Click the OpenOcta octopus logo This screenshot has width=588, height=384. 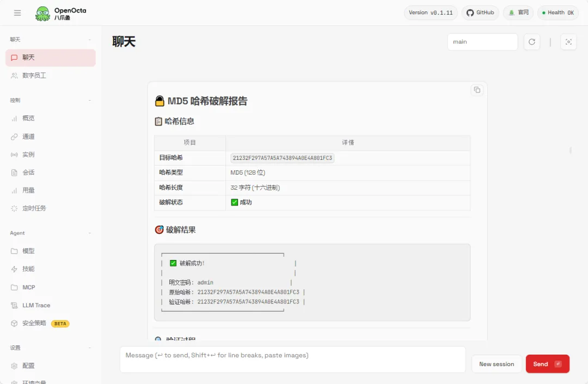[42, 14]
